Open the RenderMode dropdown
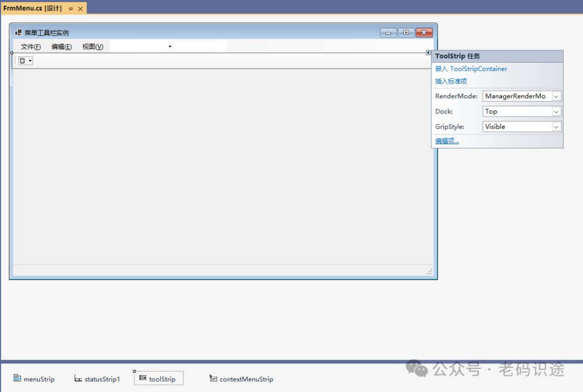Image resolution: width=583 pixels, height=392 pixels. (x=556, y=96)
